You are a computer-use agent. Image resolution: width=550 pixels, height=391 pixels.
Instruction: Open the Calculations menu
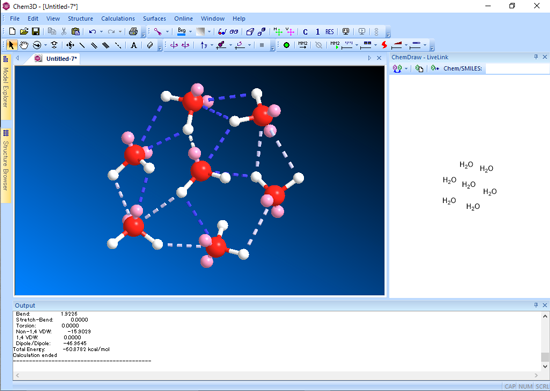coord(118,19)
